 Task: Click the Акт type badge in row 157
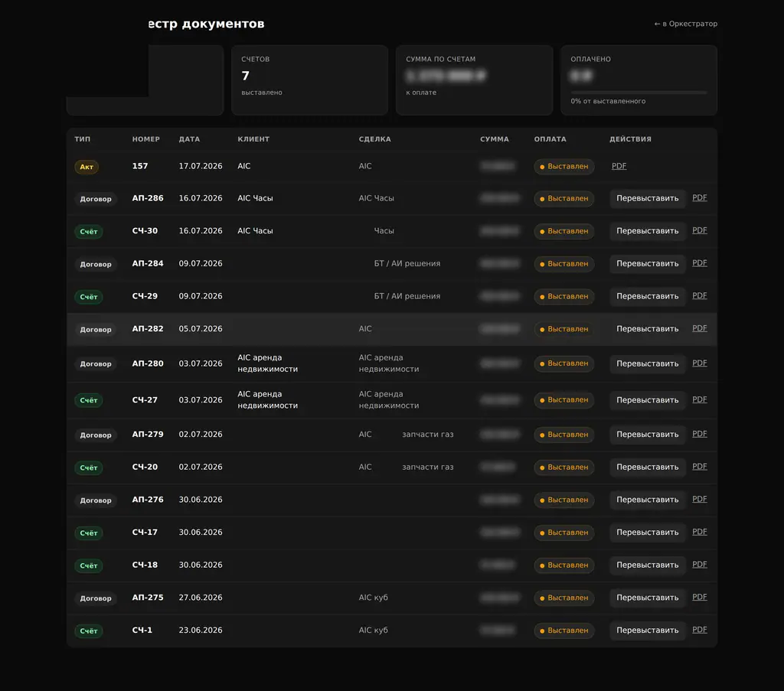[x=87, y=167]
